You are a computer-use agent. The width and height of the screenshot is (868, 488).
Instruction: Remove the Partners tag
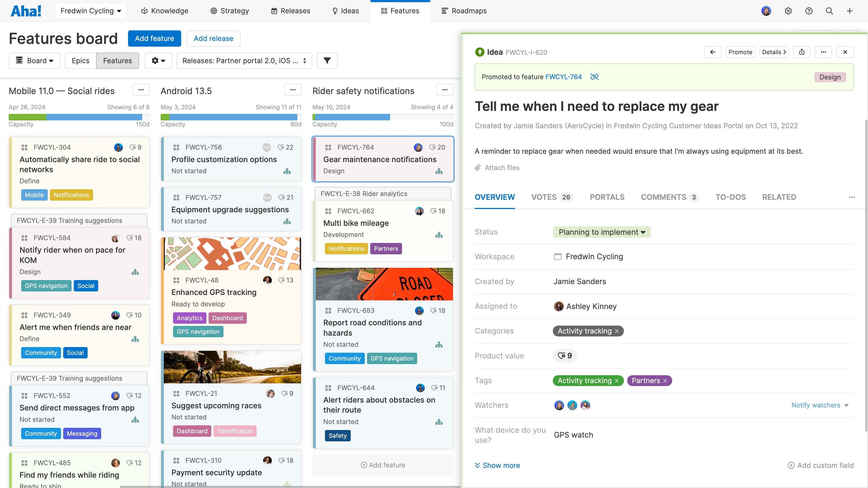point(665,381)
